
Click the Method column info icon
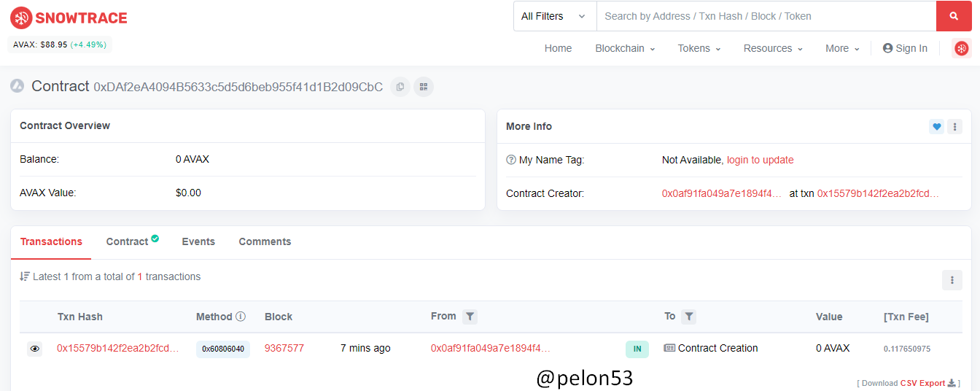(241, 317)
